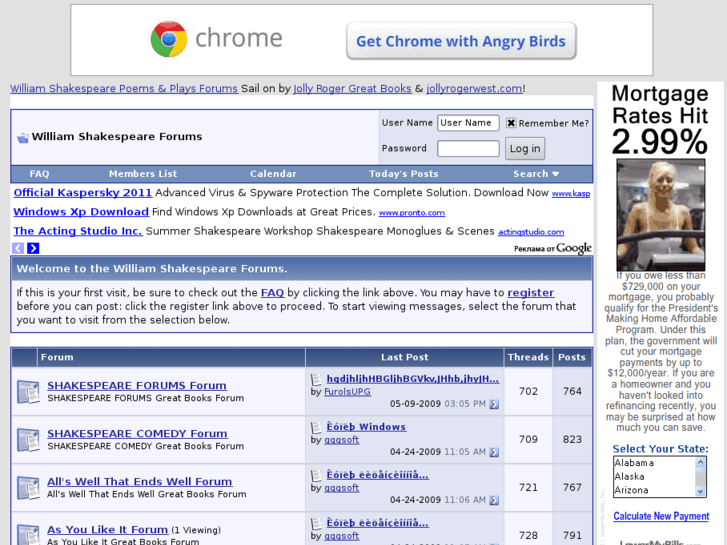Click the Password input field
727x545 pixels.
point(468,149)
